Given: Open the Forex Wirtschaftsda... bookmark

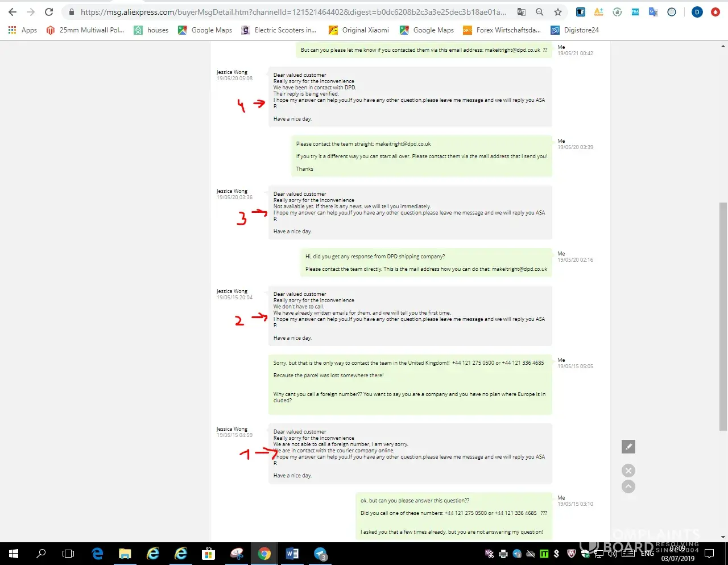Looking at the screenshot, I should (x=502, y=30).
